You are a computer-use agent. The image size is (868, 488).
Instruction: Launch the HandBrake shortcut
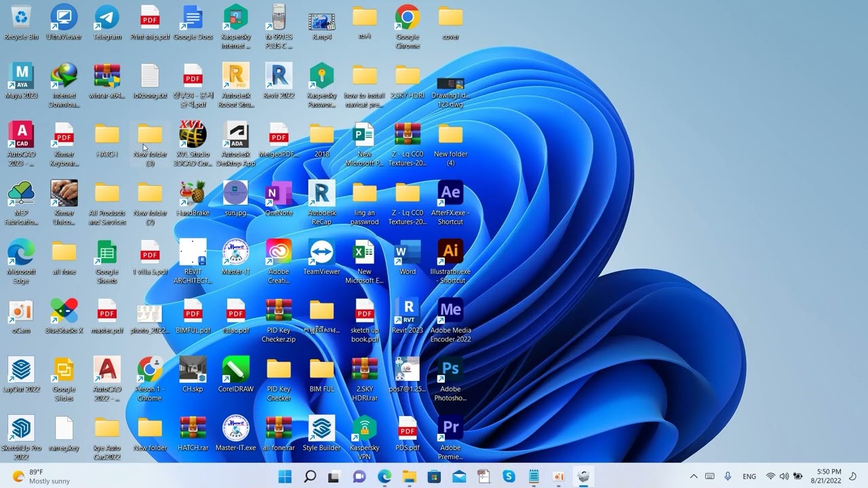tap(193, 199)
